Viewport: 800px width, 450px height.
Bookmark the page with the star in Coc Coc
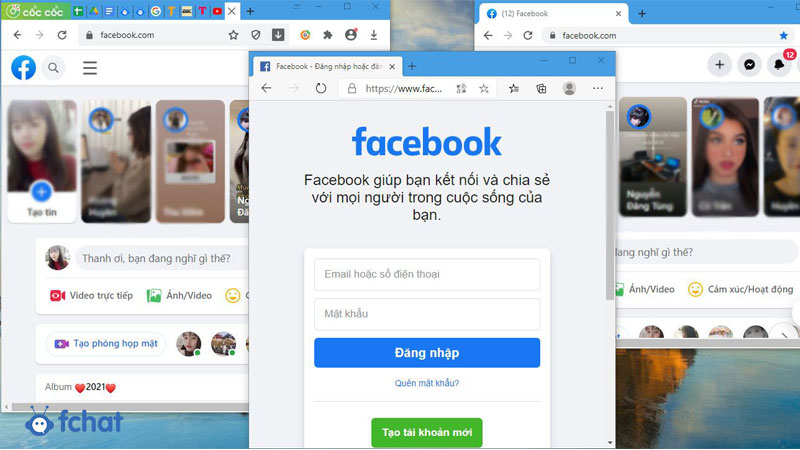click(x=233, y=35)
